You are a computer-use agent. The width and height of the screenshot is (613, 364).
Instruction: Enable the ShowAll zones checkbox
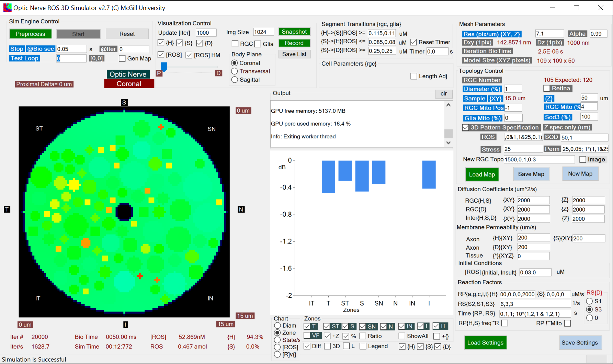tap(402, 336)
